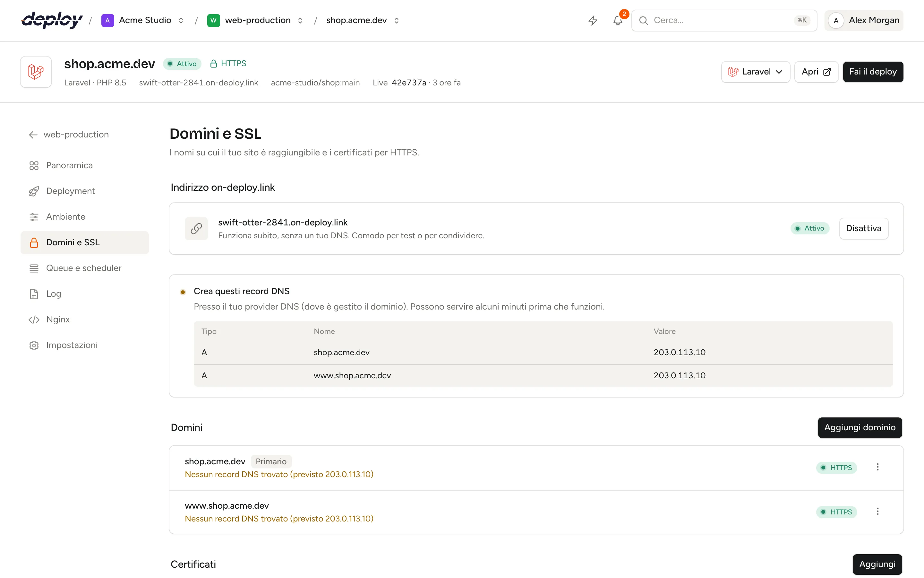
Task: Click the Alex Morgan avatar circle
Action: [x=836, y=20]
